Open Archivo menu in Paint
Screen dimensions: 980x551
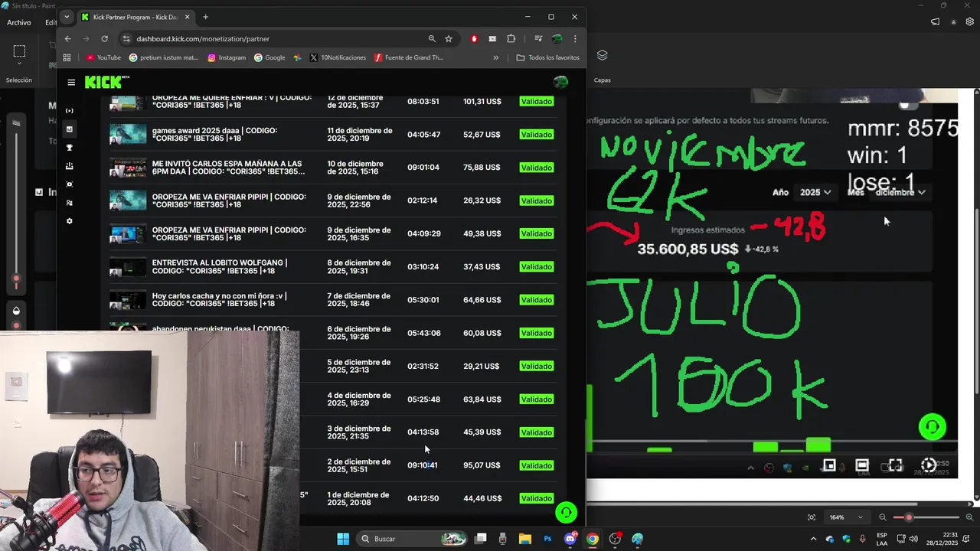point(18,22)
